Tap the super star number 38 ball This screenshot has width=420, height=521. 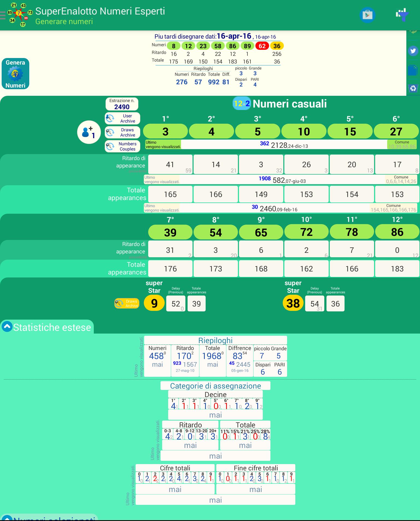pyautogui.click(x=293, y=303)
